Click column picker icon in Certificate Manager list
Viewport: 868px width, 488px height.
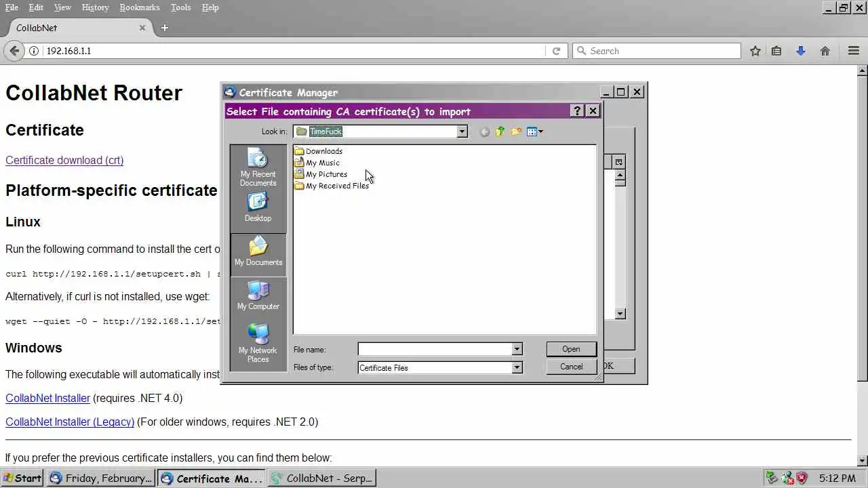click(x=618, y=161)
